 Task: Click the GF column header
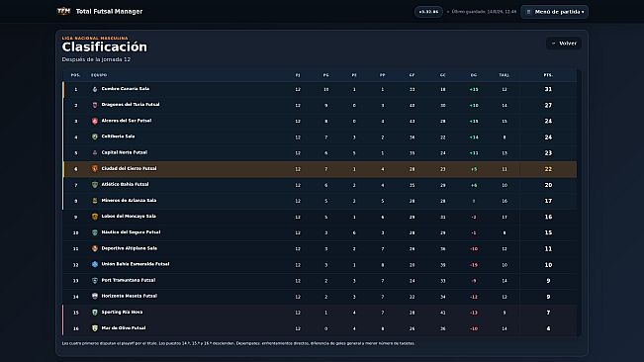pos(412,75)
